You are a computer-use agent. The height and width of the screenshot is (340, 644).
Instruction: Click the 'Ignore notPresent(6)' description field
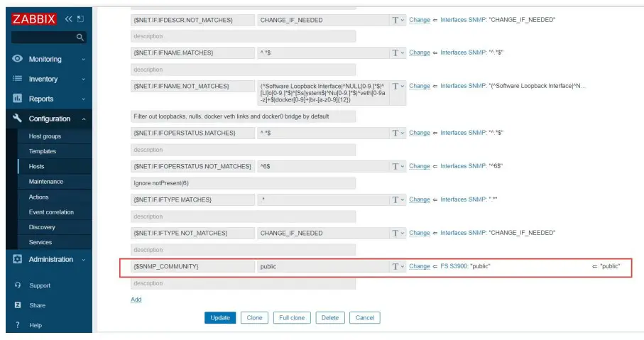click(x=243, y=183)
